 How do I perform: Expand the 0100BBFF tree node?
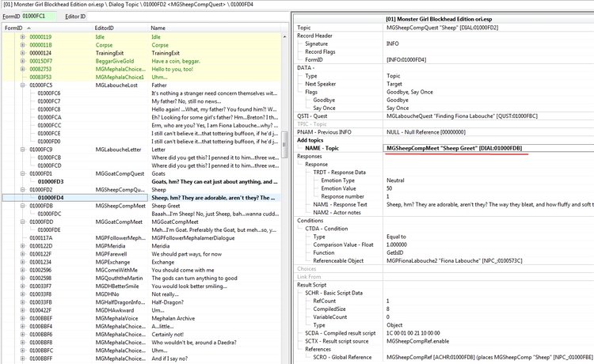coord(22,358)
